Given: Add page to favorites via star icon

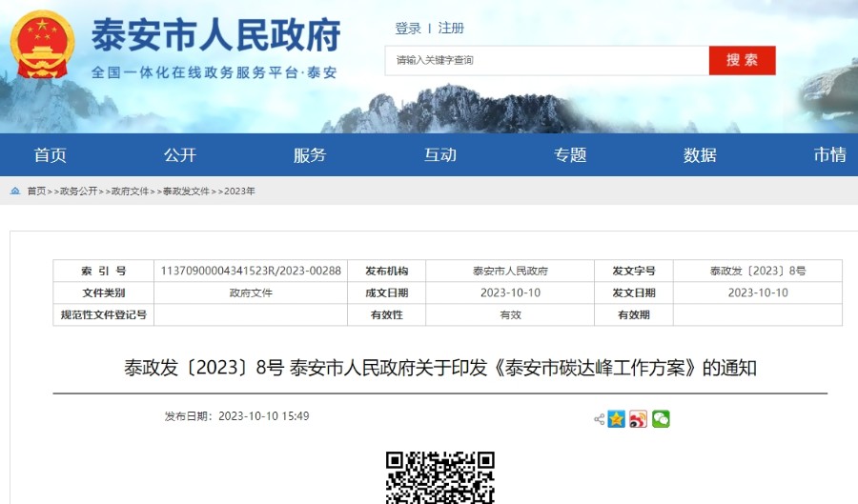Looking at the screenshot, I should pyautogui.click(x=616, y=419).
